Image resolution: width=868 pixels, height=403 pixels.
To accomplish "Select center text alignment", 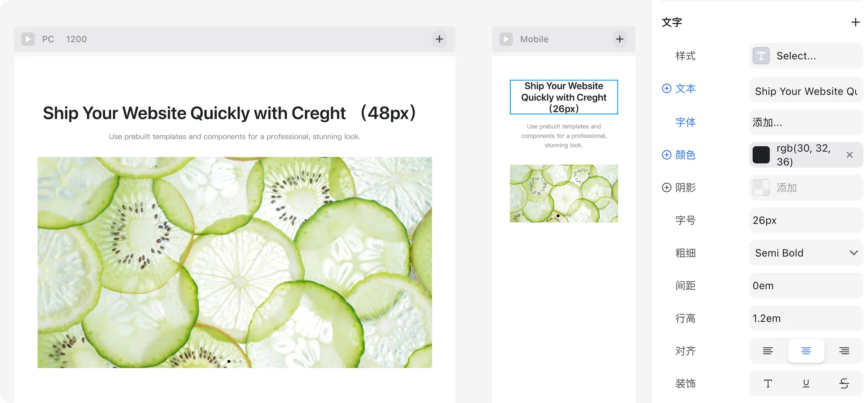I will coord(806,351).
